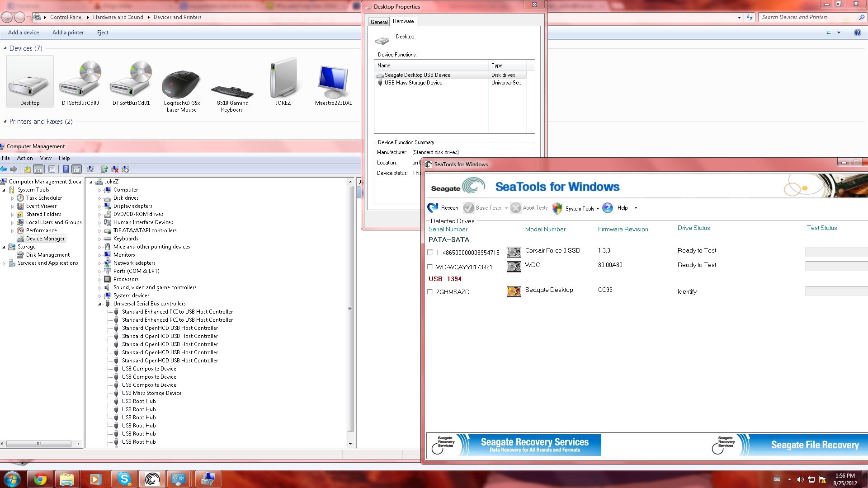This screenshot has width=868, height=488.
Task: Click the Disable device icon with down arrow
Action: click(x=125, y=169)
